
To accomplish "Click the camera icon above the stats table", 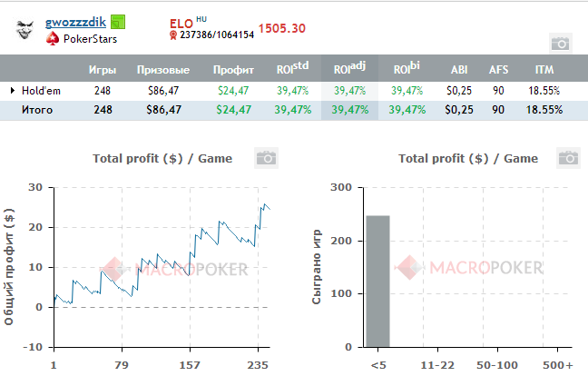I will pyautogui.click(x=561, y=43).
